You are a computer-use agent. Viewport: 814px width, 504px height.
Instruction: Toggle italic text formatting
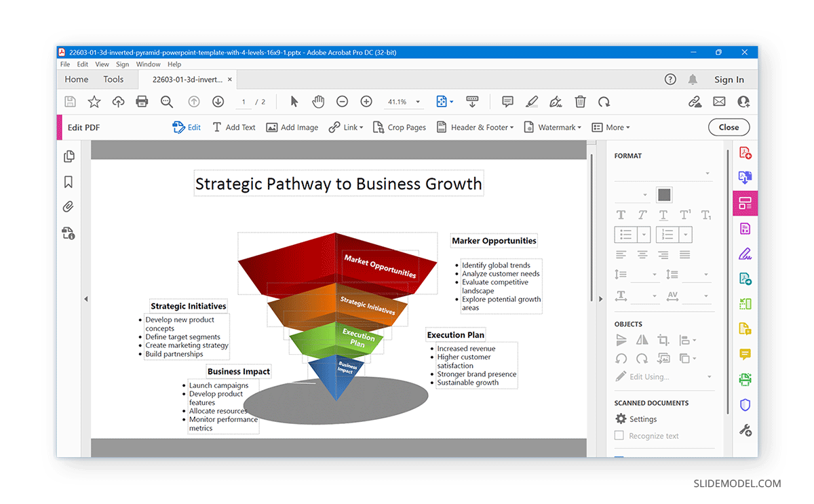[642, 215]
